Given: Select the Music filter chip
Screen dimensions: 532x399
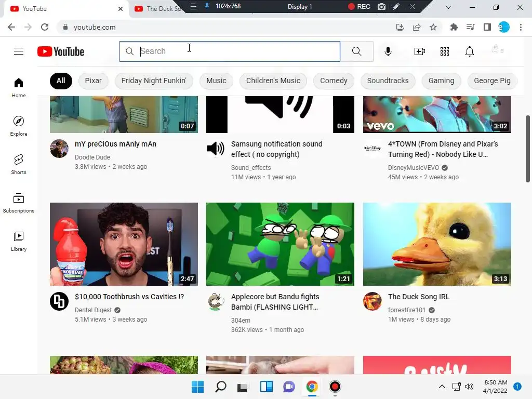Looking at the screenshot, I should pos(216,81).
